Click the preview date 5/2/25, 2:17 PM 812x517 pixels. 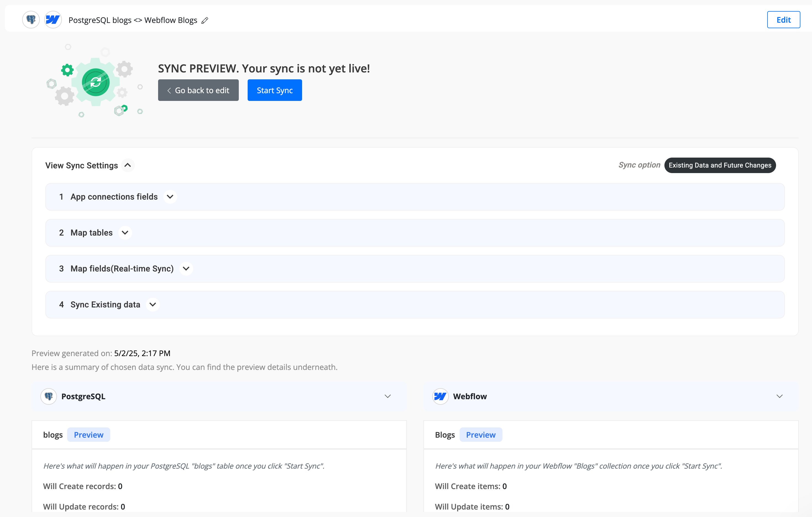point(142,353)
